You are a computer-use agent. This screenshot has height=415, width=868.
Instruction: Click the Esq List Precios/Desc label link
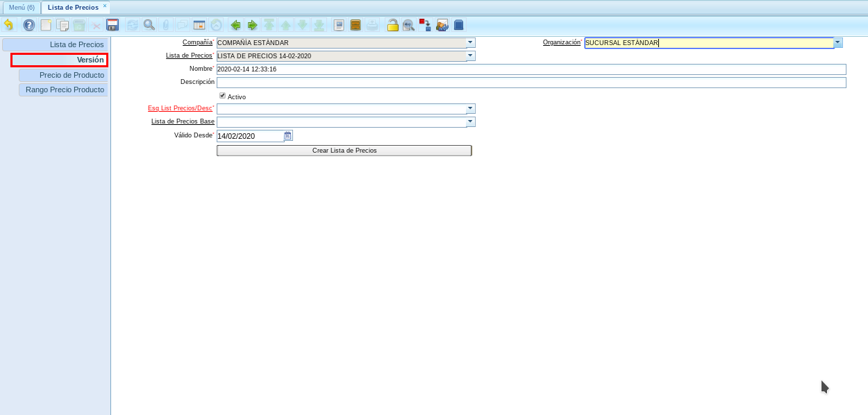pos(180,108)
